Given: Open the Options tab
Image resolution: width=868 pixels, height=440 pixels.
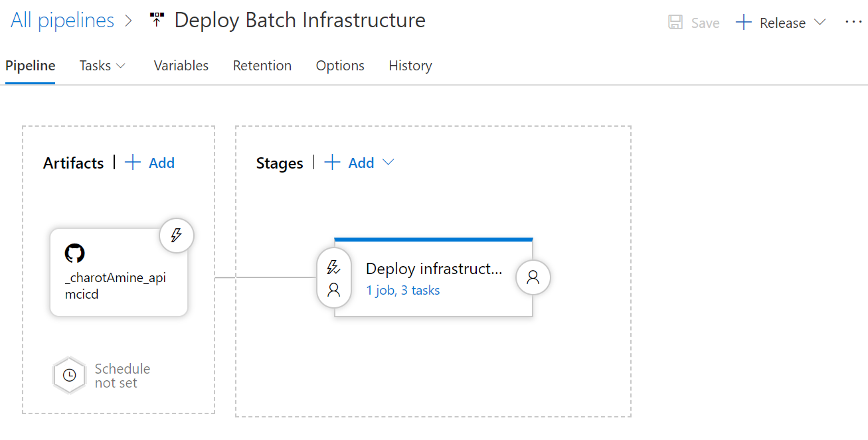Looking at the screenshot, I should 339,66.
